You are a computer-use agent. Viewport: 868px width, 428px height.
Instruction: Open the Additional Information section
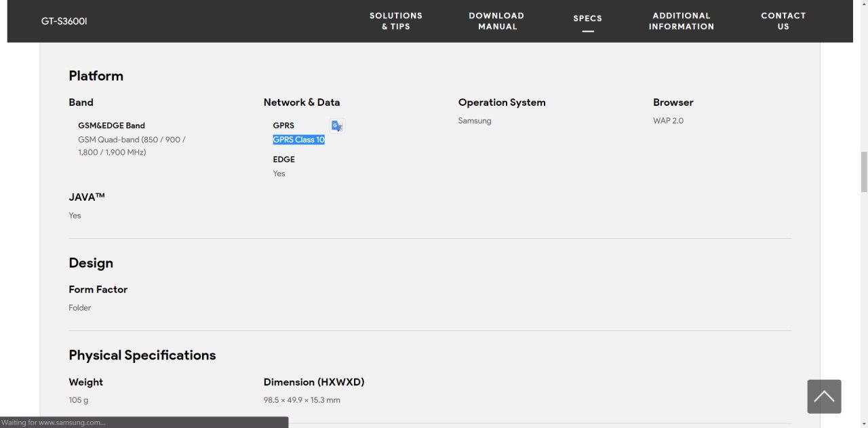(x=681, y=21)
